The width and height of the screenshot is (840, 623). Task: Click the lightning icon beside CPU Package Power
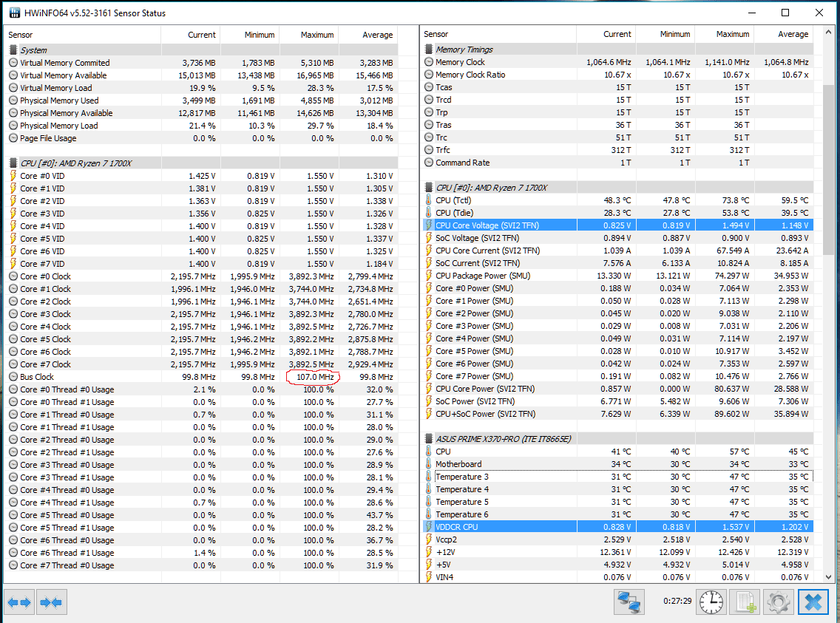point(429,276)
